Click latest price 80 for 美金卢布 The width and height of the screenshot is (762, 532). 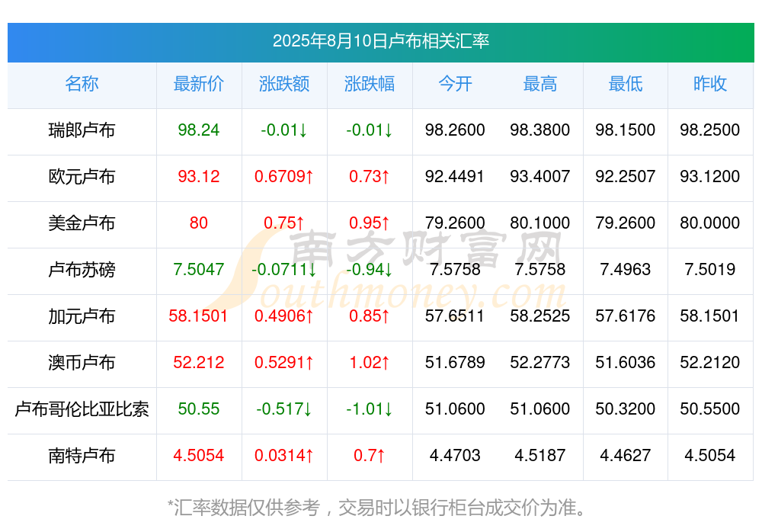(x=199, y=223)
